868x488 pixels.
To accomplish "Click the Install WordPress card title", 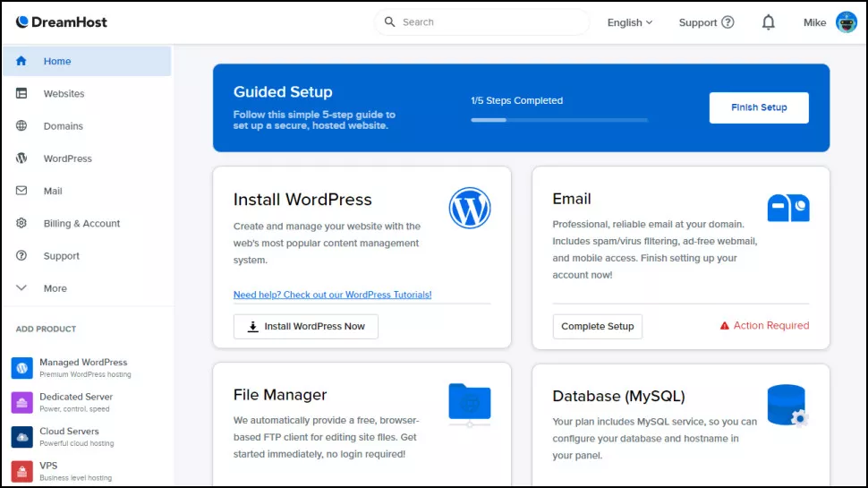I will (x=302, y=200).
